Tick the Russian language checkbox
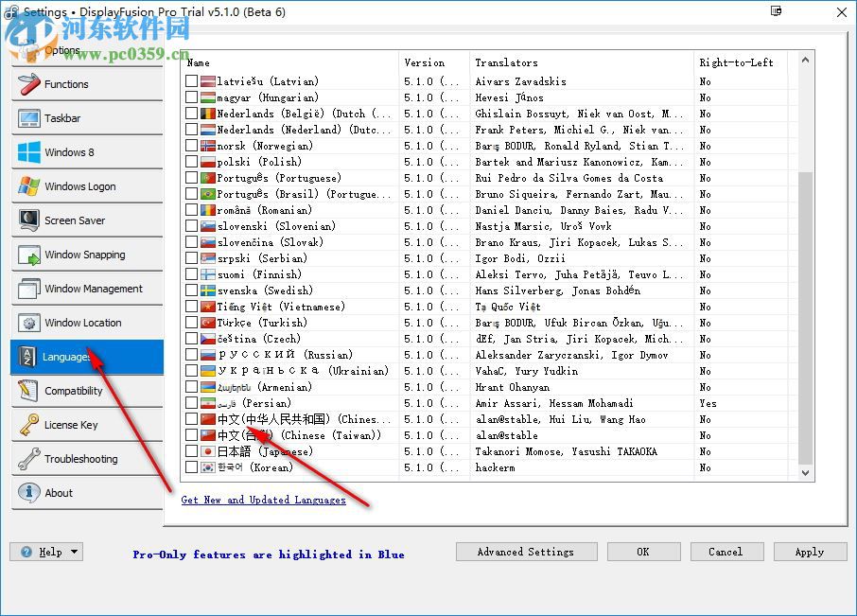This screenshot has width=857, height=616. [x=191, y=355]
